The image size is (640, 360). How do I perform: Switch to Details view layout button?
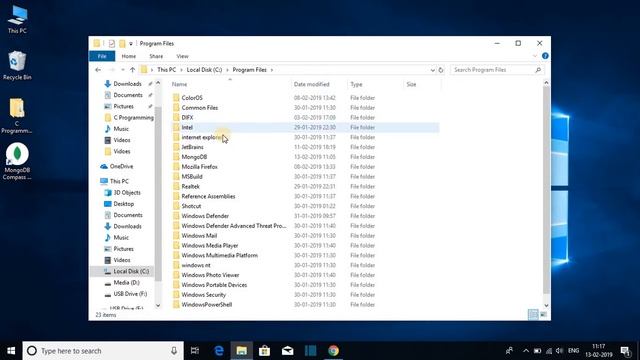coord(533,314)
